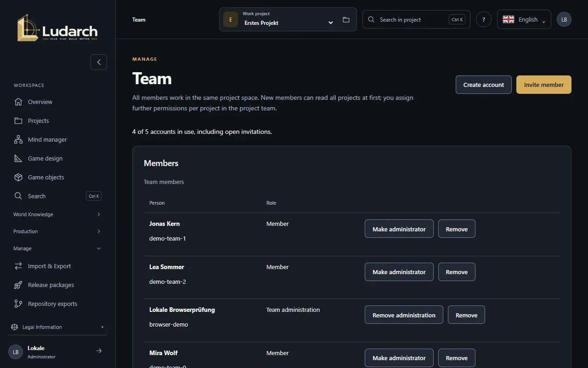This screenshot has height=368, width=588.
Task: Click the UK flag language icon
Action: (509, 19)
